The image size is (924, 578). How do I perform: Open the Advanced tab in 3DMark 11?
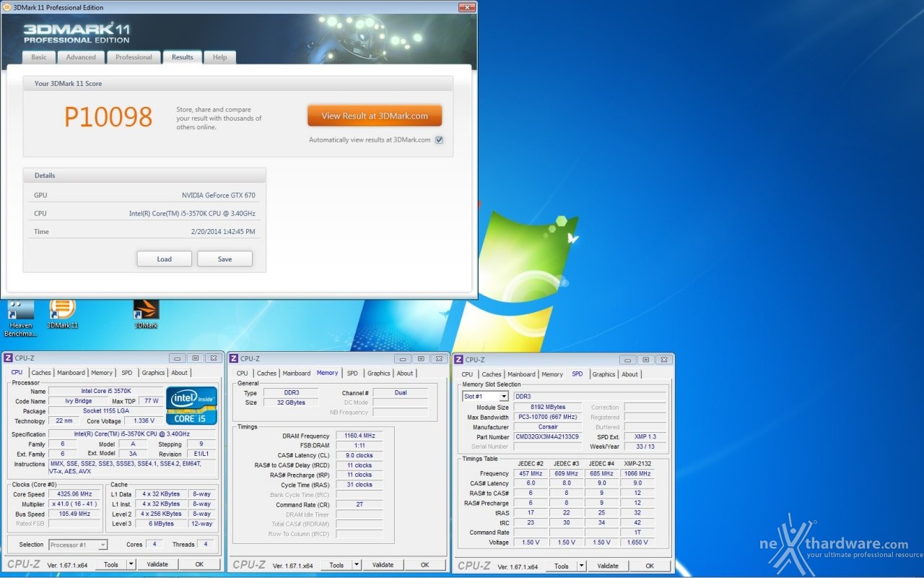(x=81, y=57)
